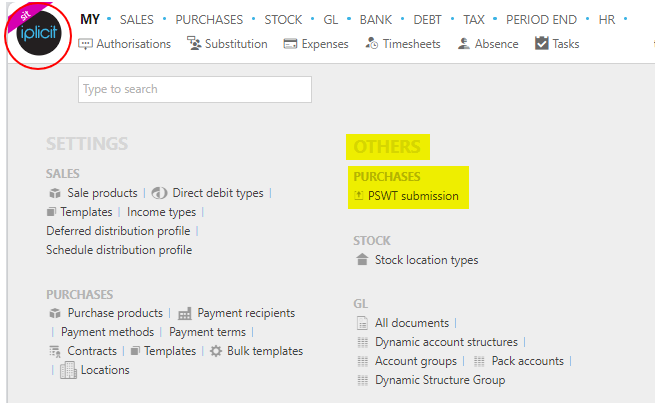Open the Absence shortcut

tap(488, 44)
